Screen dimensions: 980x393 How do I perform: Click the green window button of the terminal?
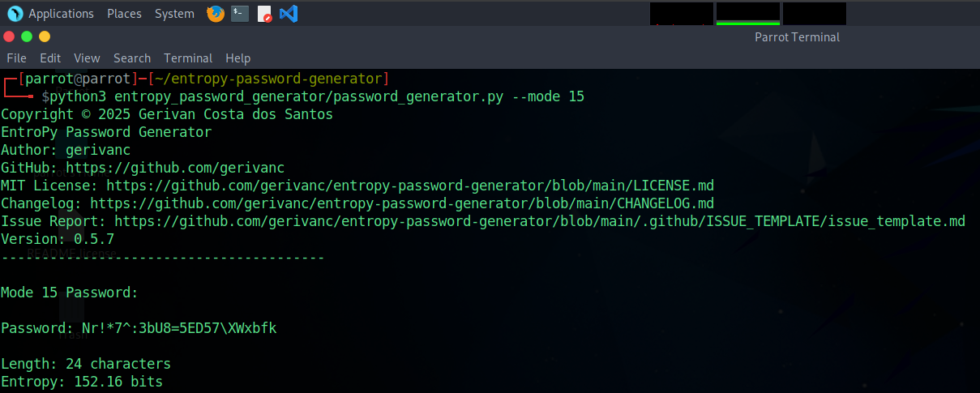pos(27,36)
